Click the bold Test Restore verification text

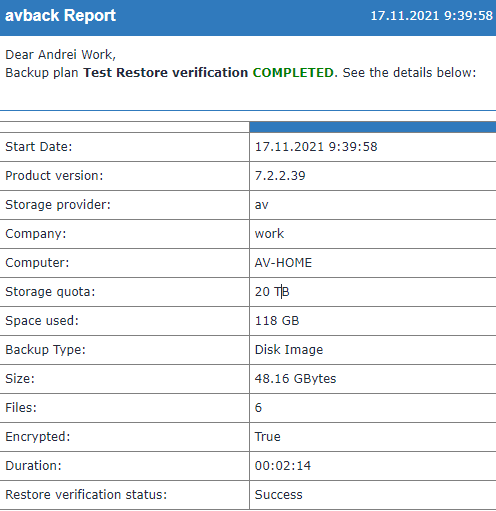click(166, 73)
